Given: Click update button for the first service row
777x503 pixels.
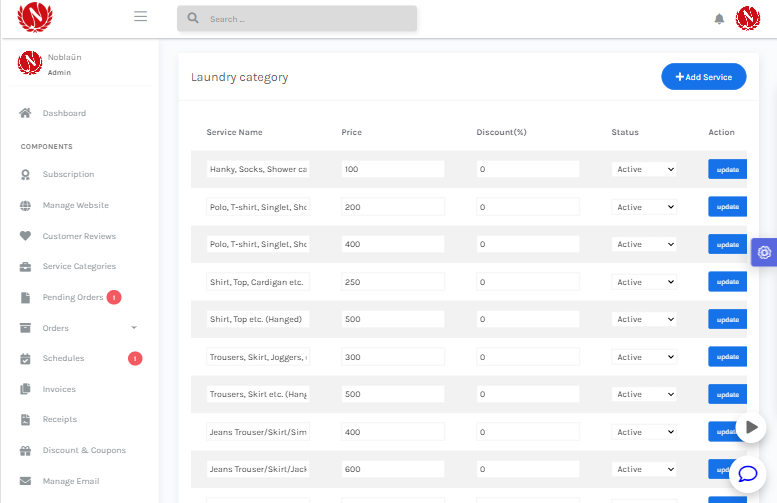Looking at the screenshot, I should click(727, 169).
